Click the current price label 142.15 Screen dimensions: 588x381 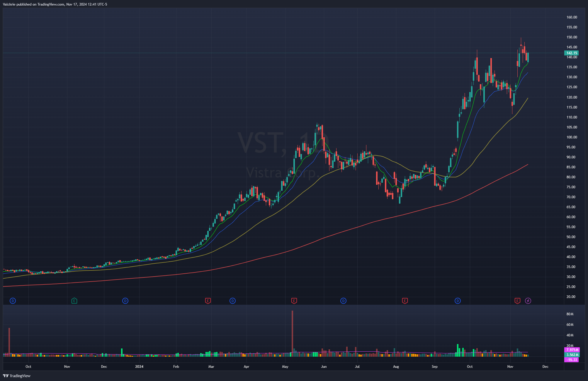[572, 53]
